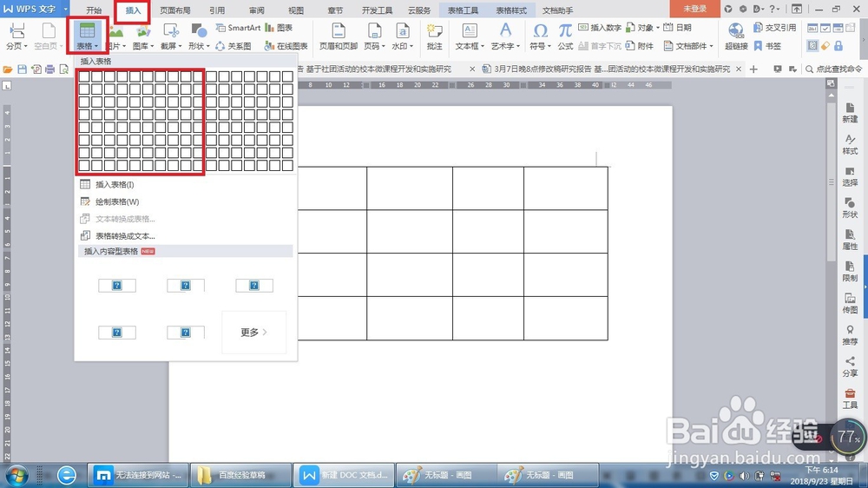Viewport: 868px width, 488px height.
Task: Click the 截屏 screenshot tool
Action: tap(171, 36)
